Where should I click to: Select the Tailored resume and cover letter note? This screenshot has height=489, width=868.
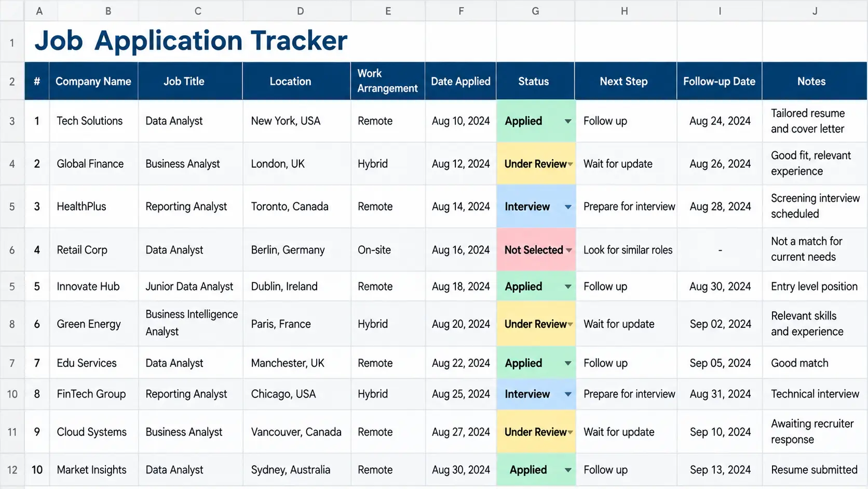click(815, 121)
